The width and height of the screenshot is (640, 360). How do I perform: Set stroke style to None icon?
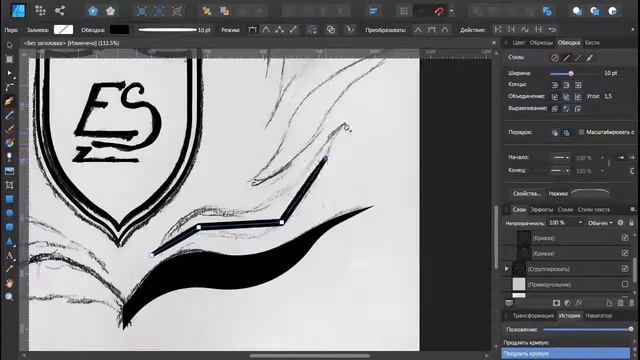(554, 58)
